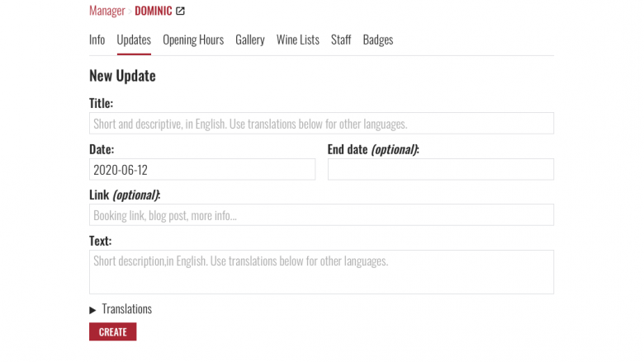Click the CREATE button

point(113,331)
